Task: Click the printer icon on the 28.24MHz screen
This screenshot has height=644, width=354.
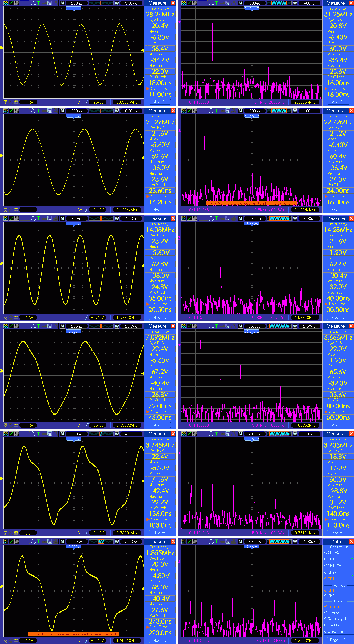Action: click(x=55, y=3)
